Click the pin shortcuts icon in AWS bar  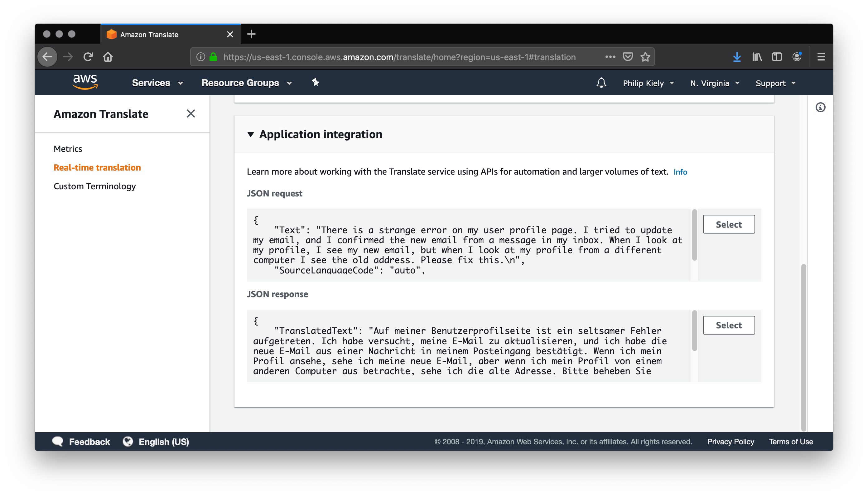coord(316,82)
